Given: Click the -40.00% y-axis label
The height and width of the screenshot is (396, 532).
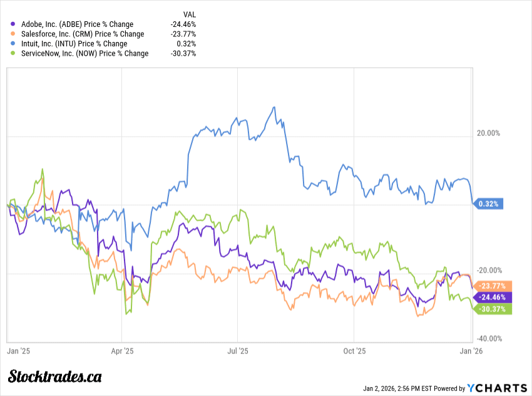Looking at the screenshot, I should (490, 339).
